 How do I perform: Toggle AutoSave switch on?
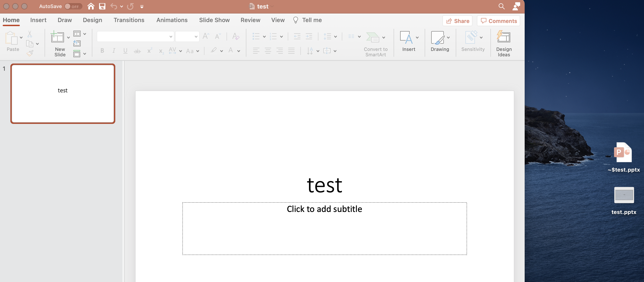[x=73, y=7]
